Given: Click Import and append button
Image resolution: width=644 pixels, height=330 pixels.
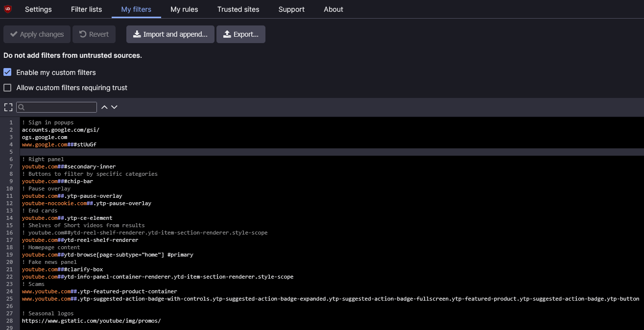Looking at the screenshot, I should 170,34.
